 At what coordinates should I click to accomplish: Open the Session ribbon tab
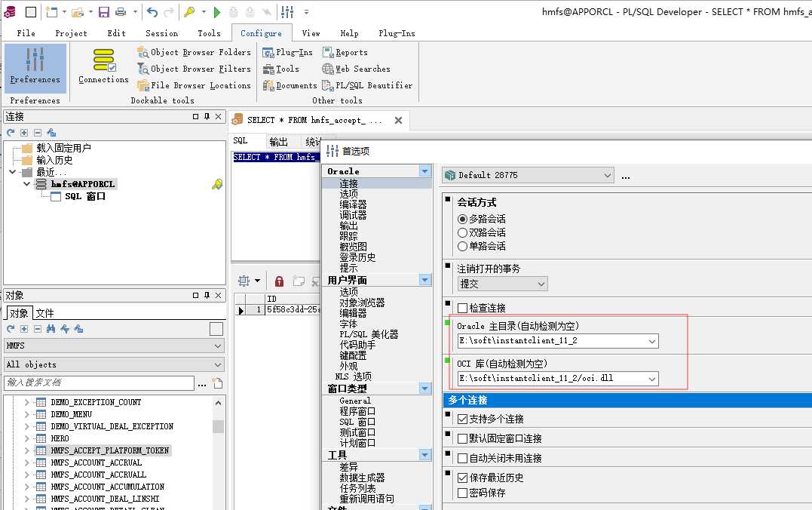click(161, 33)
